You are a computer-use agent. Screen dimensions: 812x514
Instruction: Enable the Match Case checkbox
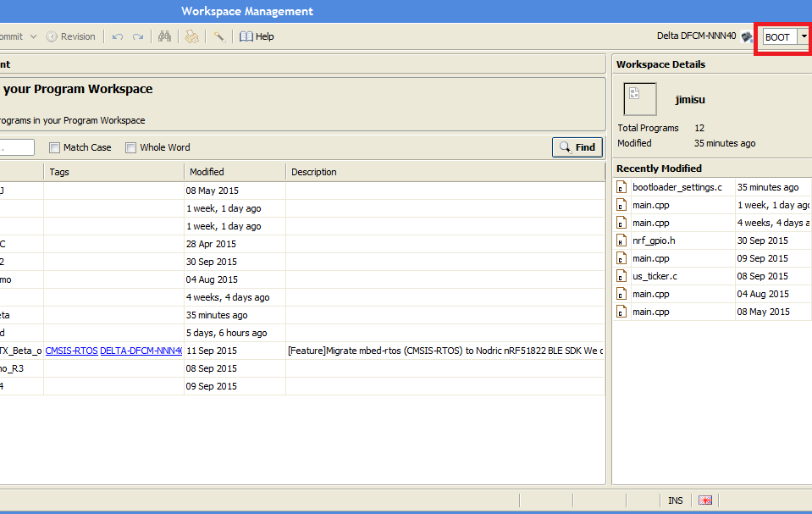55,147
